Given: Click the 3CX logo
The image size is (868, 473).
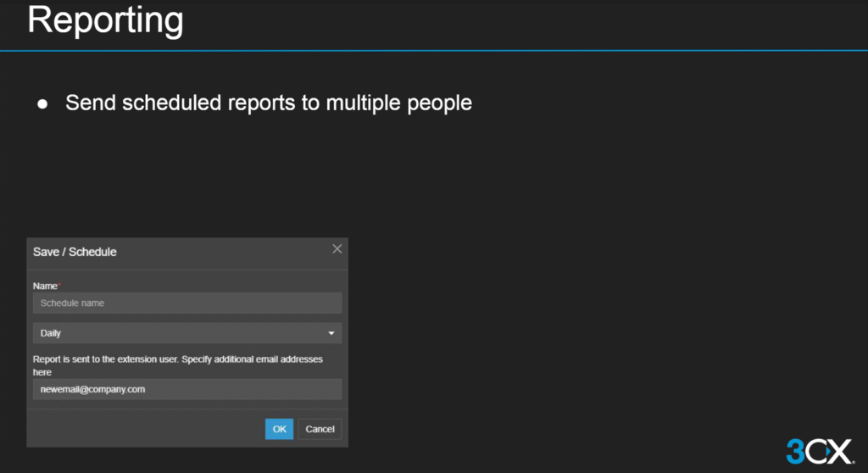Looking at the screenshot, I should pyautogui.click(x=819, y=450).
